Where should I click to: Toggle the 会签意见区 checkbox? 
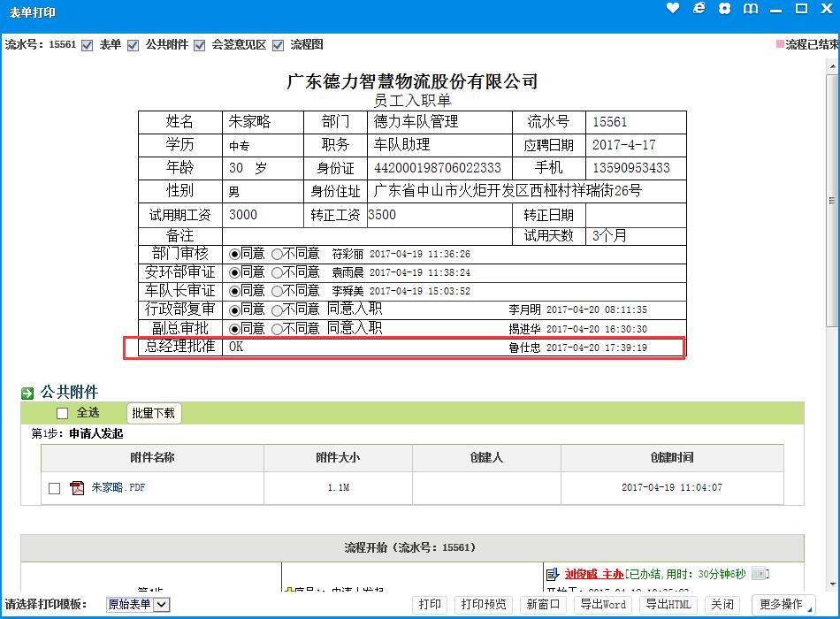[x=200, y=45]
